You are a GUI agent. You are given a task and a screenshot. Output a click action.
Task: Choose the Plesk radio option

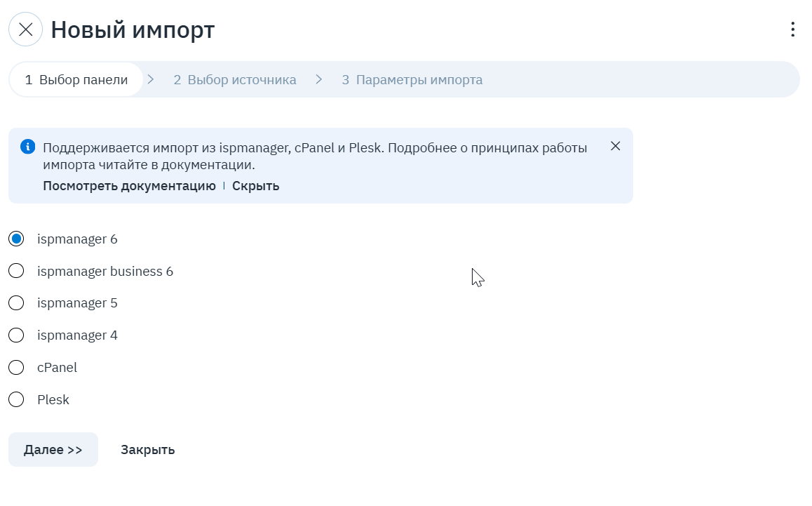[17, 400]
